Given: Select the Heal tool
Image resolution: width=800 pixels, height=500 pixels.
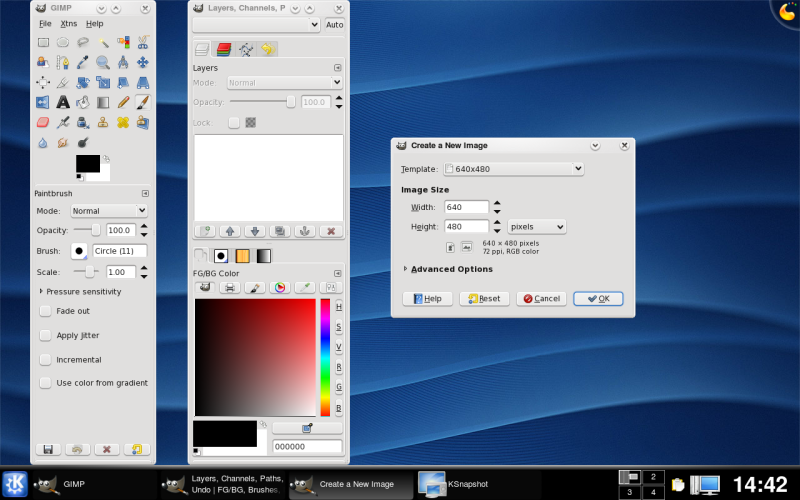Looking at the screenshot, I should tap(123, 122).
